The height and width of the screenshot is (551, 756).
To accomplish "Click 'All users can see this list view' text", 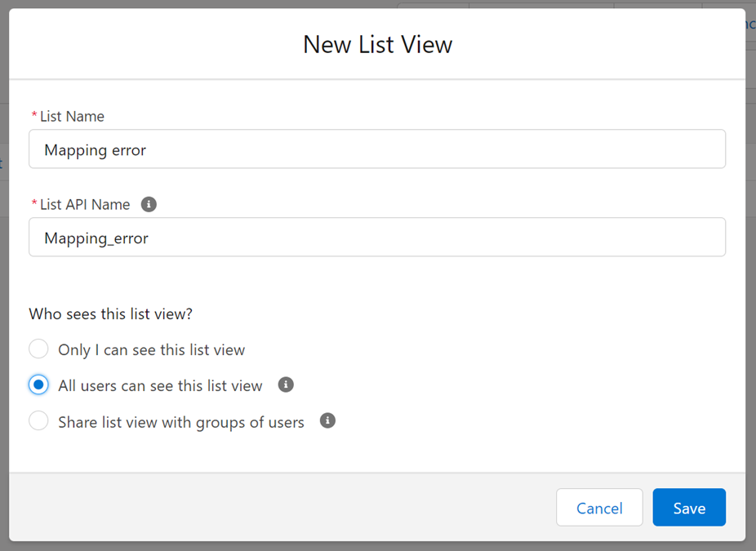I will (160, 385).
